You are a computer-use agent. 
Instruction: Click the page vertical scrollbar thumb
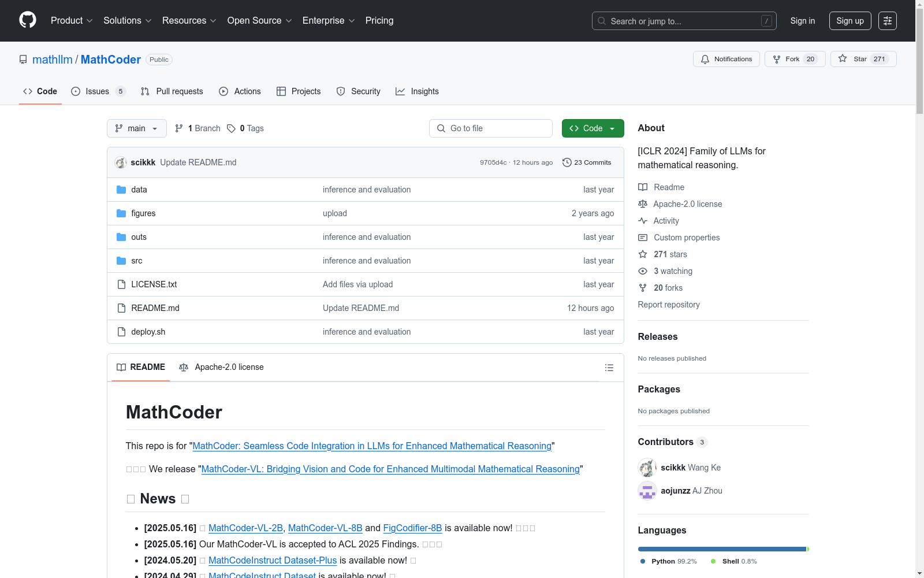click(919, 61)
